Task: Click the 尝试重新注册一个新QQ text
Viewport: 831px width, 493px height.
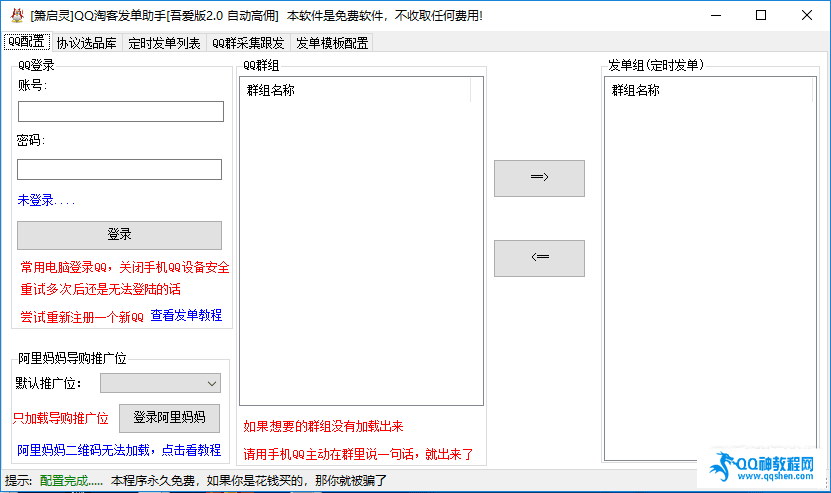Action: 82,317
